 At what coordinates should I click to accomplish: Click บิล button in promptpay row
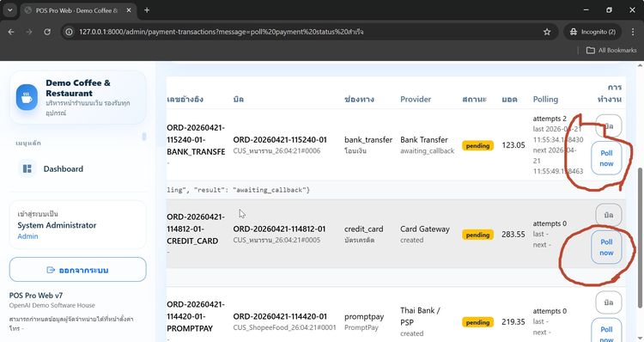point(608,302)
